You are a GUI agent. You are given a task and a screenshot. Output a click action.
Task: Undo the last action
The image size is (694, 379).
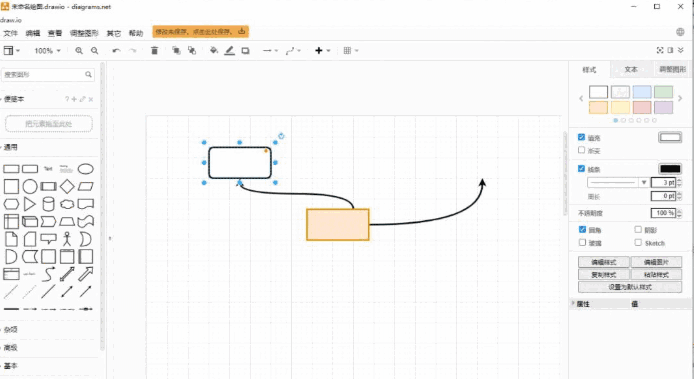(x=116, y=50)
